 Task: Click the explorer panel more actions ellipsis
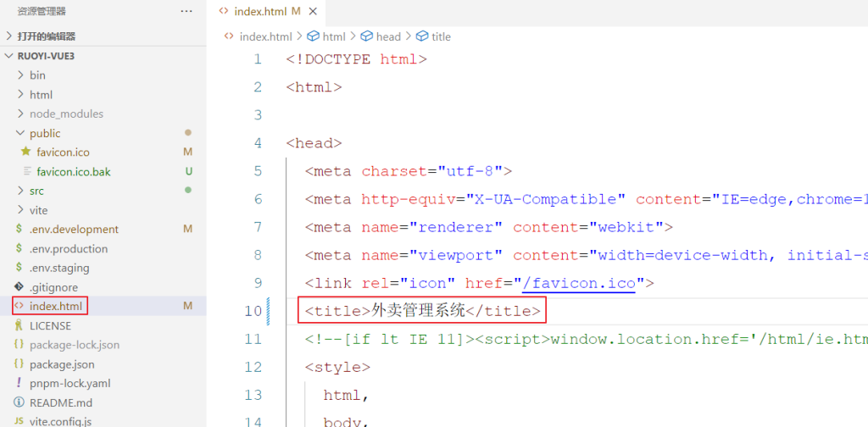(x=186, y=11)
